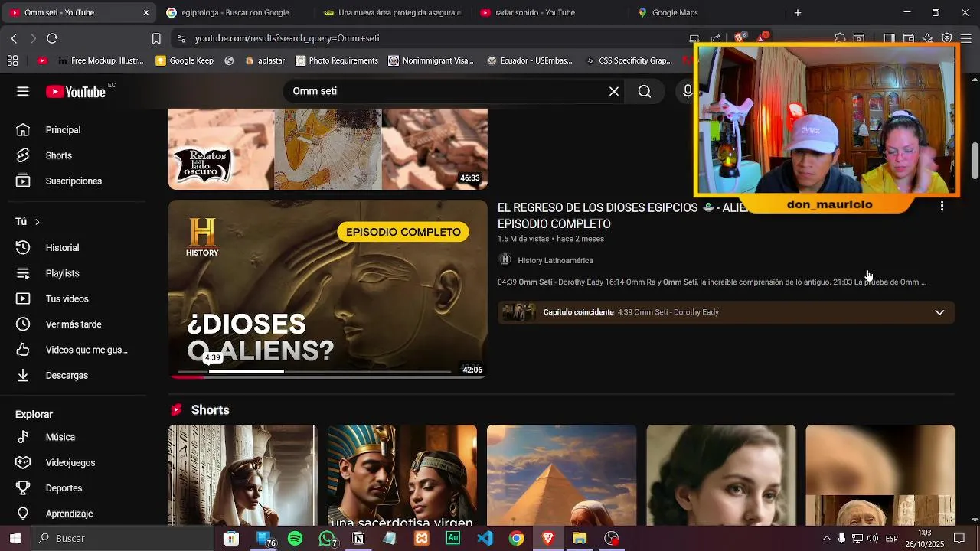Switch to Una nueva área protegida tab
980x551 pixels.
pos(394,13)
